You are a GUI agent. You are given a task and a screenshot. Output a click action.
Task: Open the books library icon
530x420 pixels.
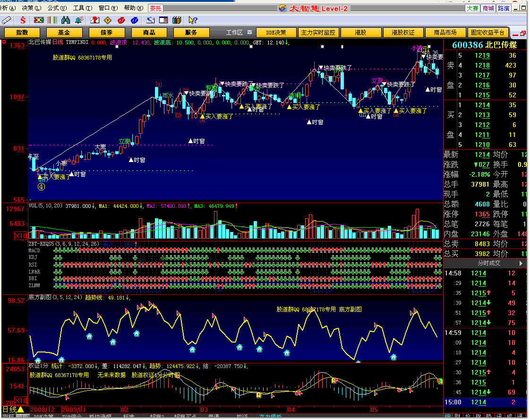tap(177, 20)
